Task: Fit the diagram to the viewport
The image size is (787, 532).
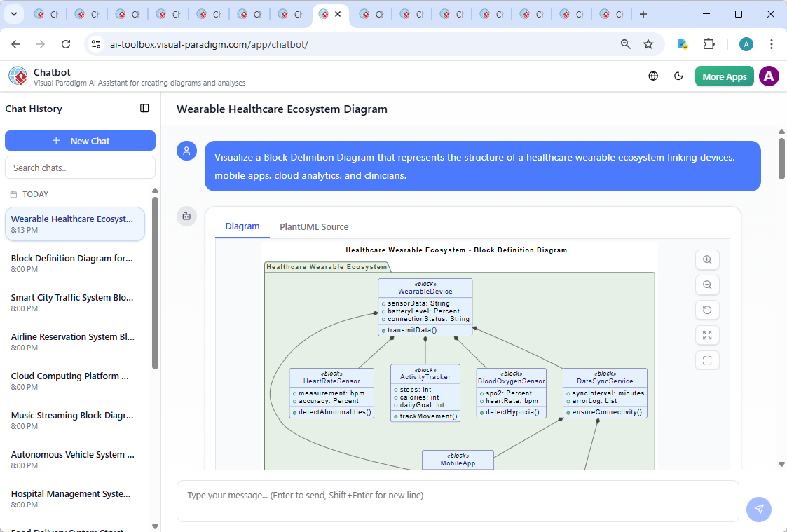Action: point(707,360)
